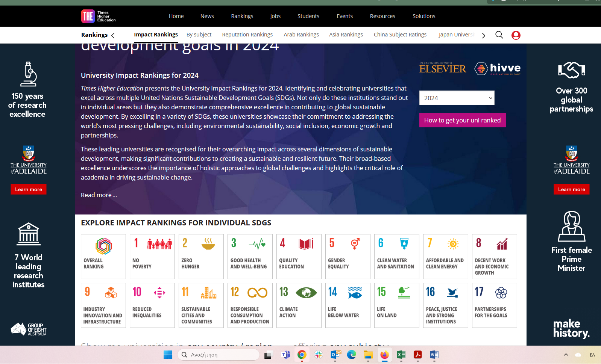Open the Life Below Water tile

(x=348, y=305)
